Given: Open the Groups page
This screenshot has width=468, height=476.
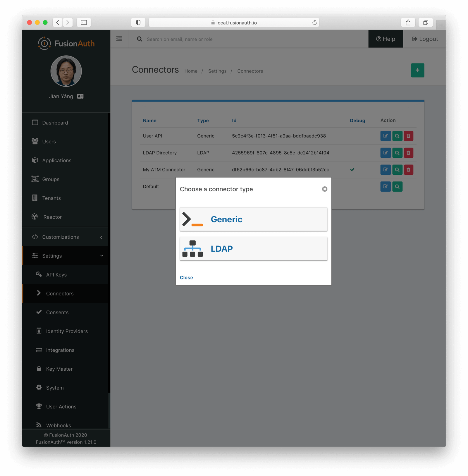Looking at the screenshot, I should click(x=65, y=179).
